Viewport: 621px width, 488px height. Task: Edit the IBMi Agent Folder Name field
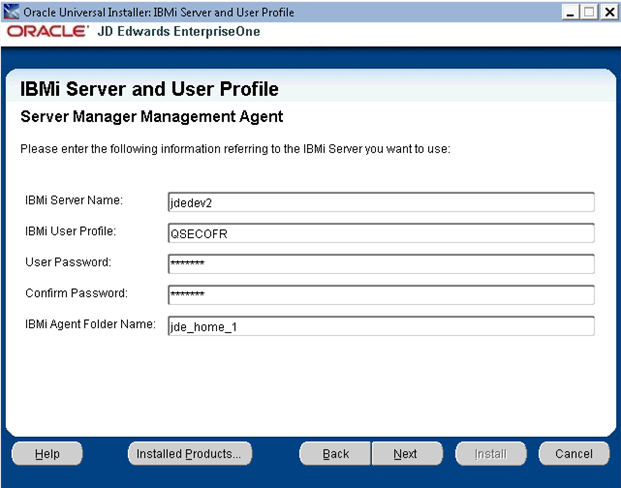pyautogui.click(x=381, y=326)
